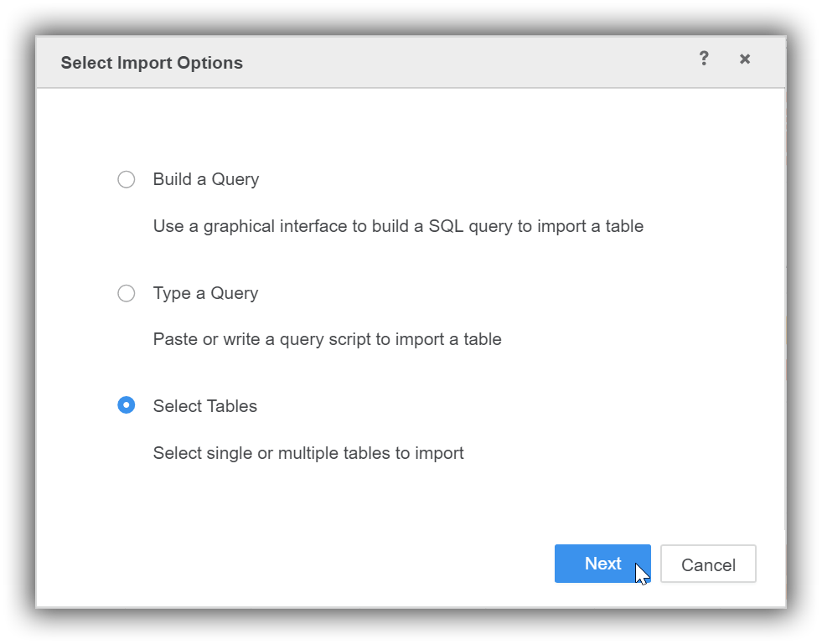Choose the Select Tables import option
This screenshot has height=644, width=822.
[x=127, y=405]
